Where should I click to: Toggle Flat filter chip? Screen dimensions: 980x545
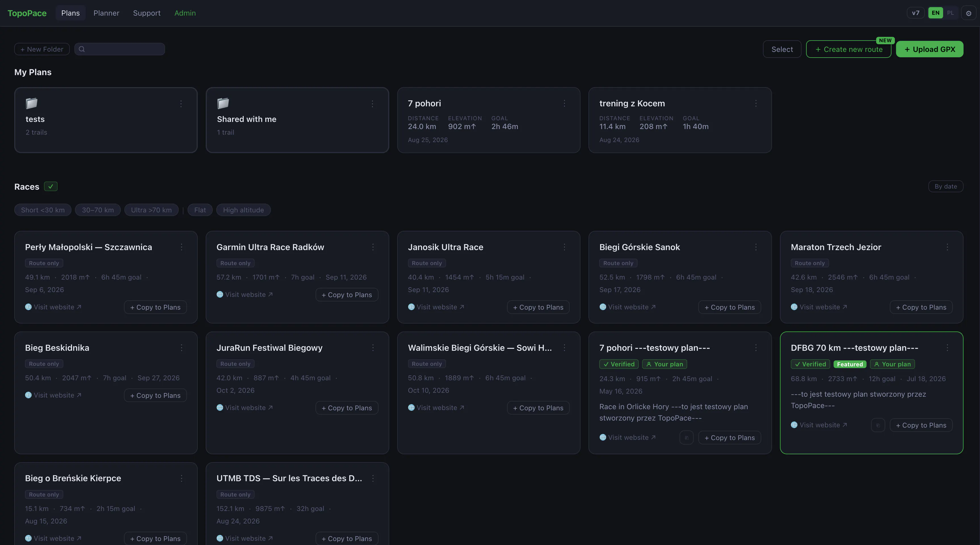pyautogui.click(x=200, y=210)
